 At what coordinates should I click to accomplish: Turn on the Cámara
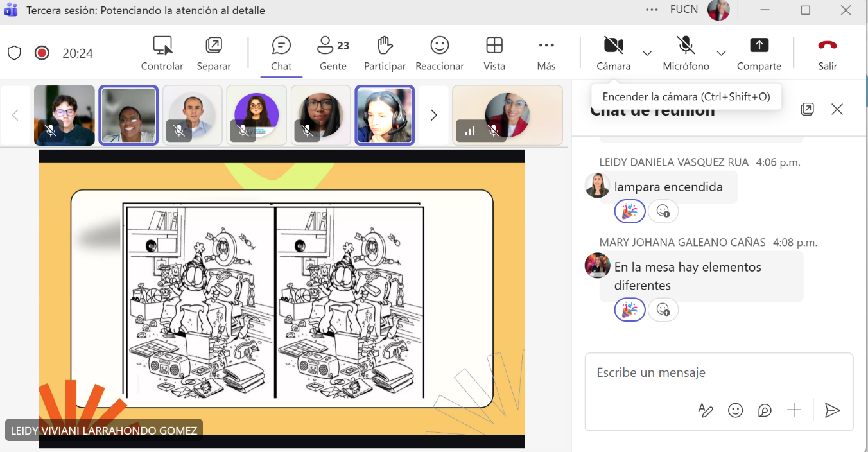[613, 53]
